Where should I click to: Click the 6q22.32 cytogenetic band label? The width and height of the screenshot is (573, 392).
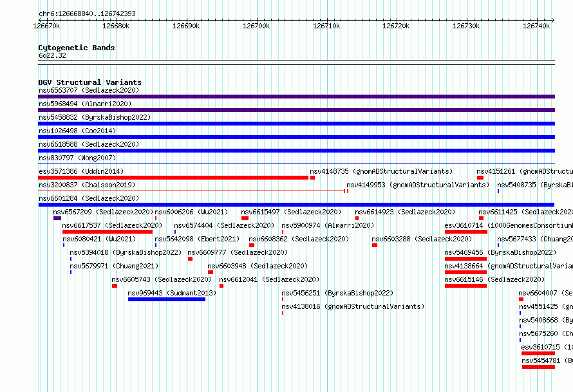click(52, 55)
